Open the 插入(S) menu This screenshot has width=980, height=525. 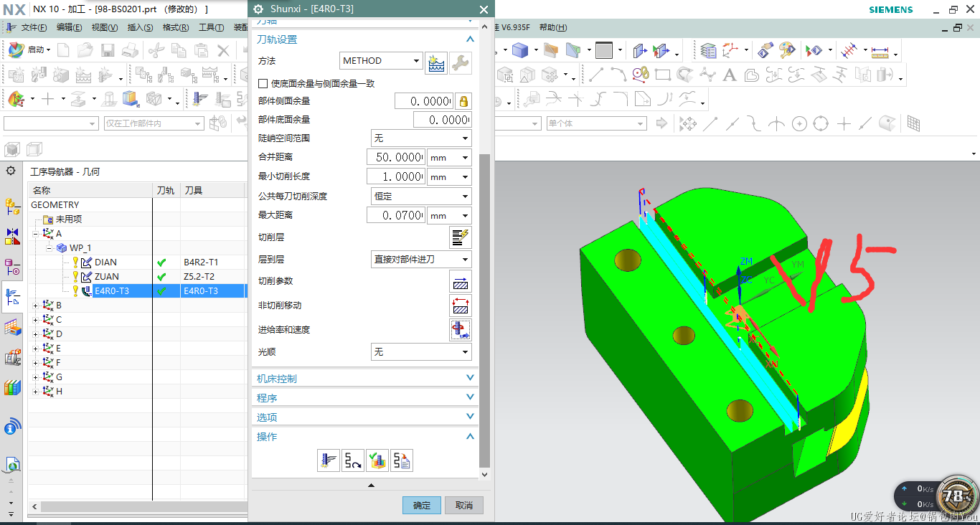point(140,27)
